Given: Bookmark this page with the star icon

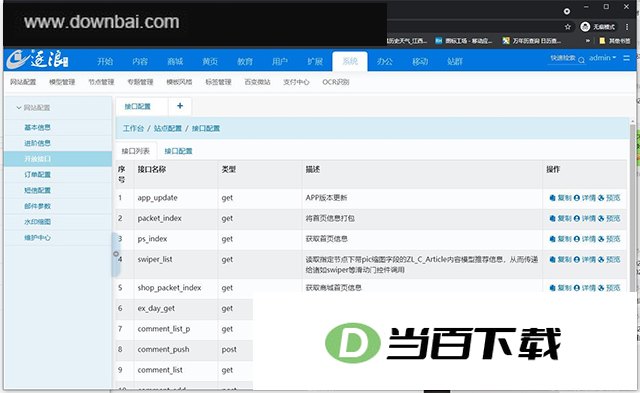Looking at the screenshot, I should (x=567, y=27).
